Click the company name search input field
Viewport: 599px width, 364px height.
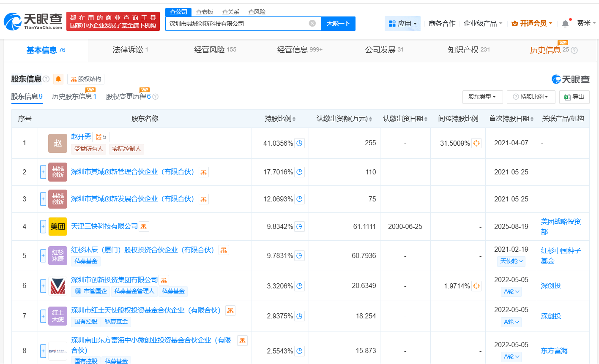tap(237, 24)
